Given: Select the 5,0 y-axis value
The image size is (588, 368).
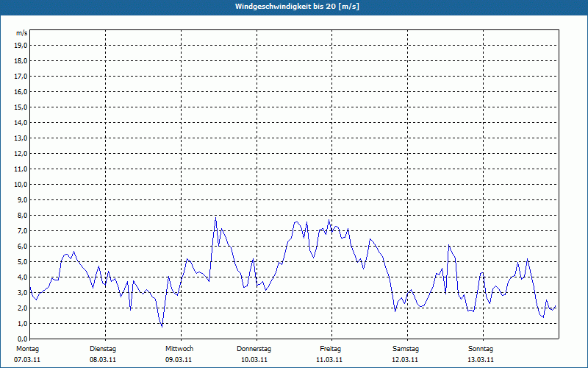Looking at the screenshot, I should tap(23, 262).
